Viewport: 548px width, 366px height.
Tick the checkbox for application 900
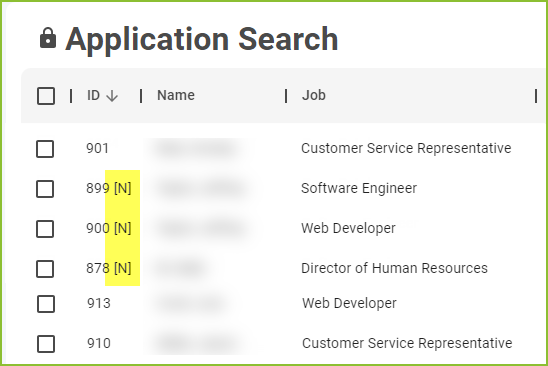tap(45, 229)
